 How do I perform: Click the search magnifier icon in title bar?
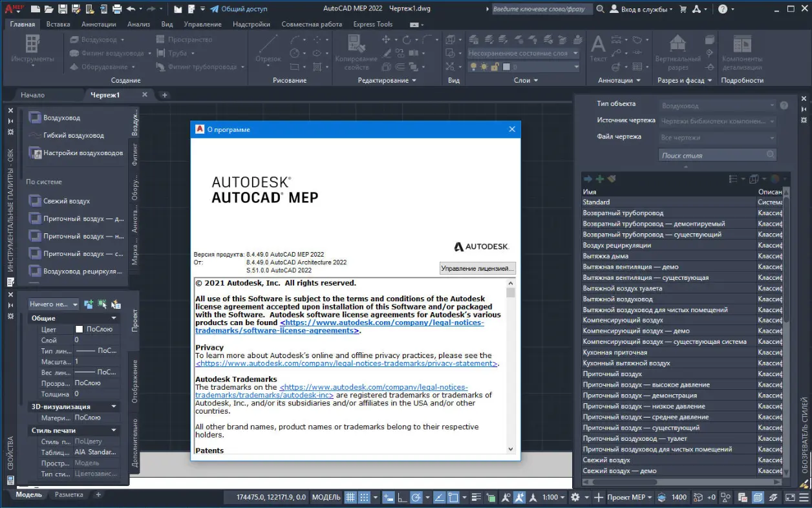(x=601, y=9)
